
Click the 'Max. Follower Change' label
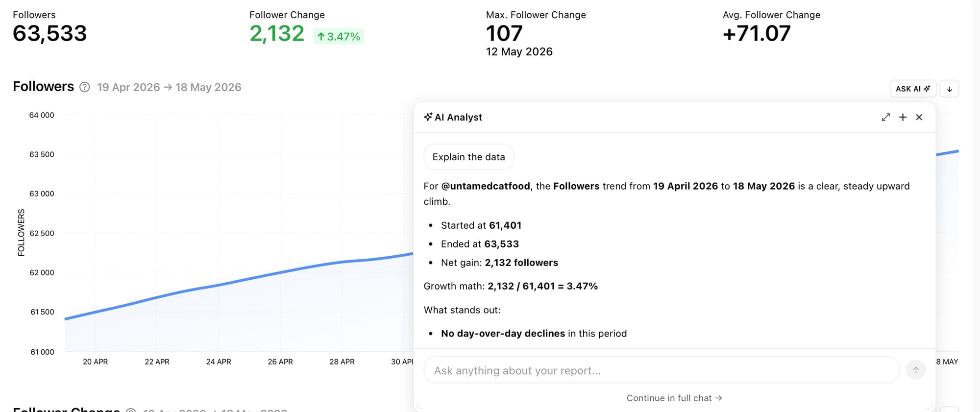pos(536,15)
